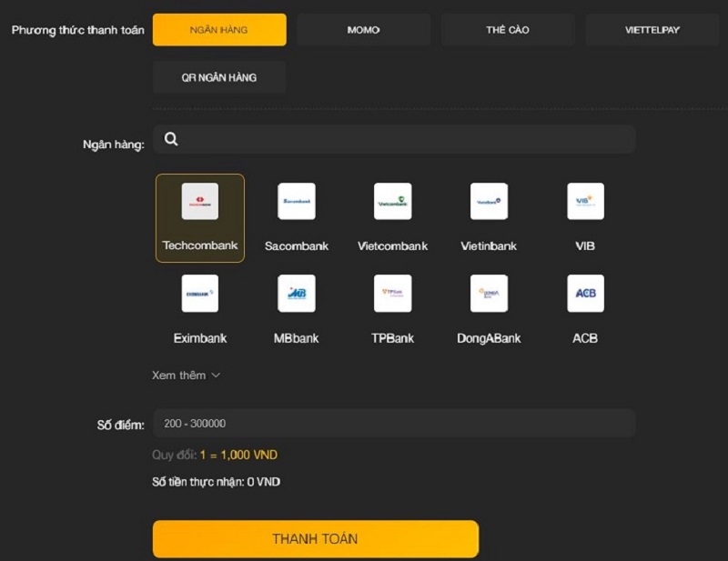Select the Techcombank bank logo
This screenshot has height=561, width=728.
(x=200, y=202)
